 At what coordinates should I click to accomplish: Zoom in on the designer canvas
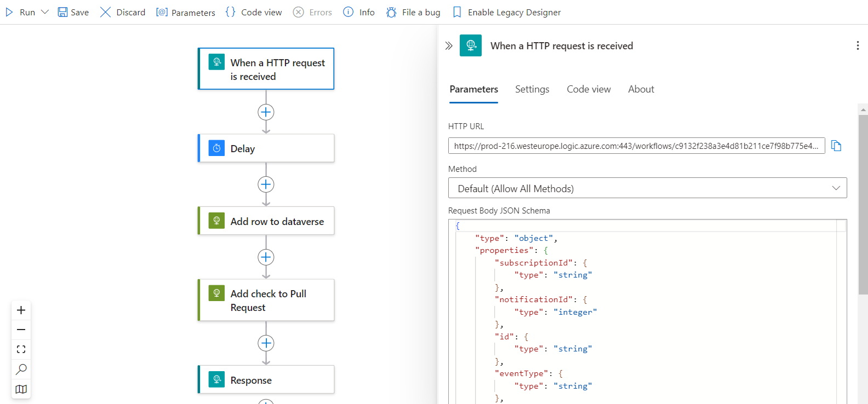pos(21,310)
